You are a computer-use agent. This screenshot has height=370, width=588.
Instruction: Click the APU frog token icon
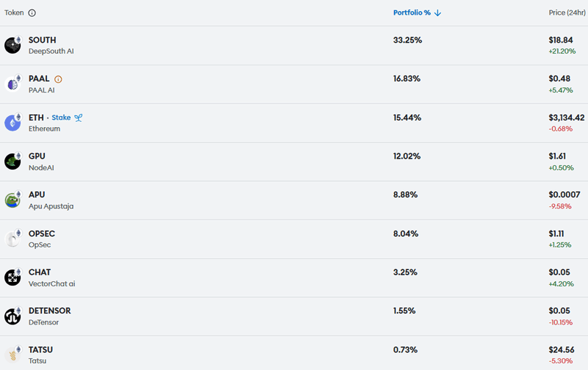click(12, 200)
